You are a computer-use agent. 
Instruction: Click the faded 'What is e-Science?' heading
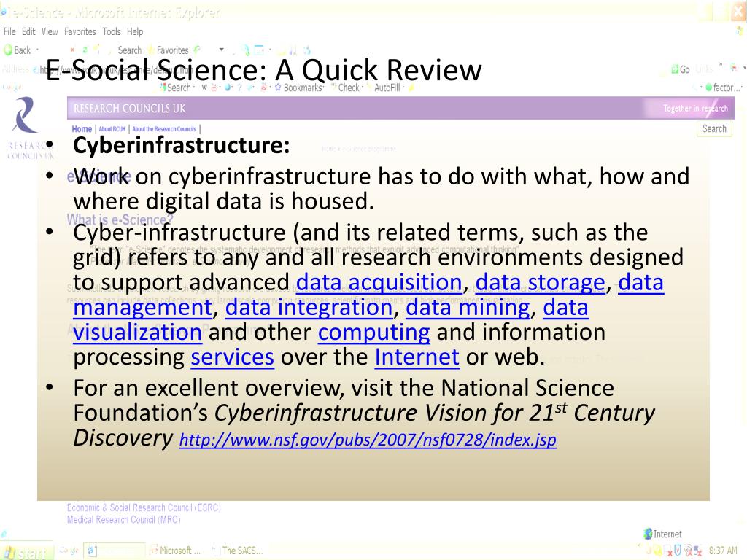click(x=120, y=219)
